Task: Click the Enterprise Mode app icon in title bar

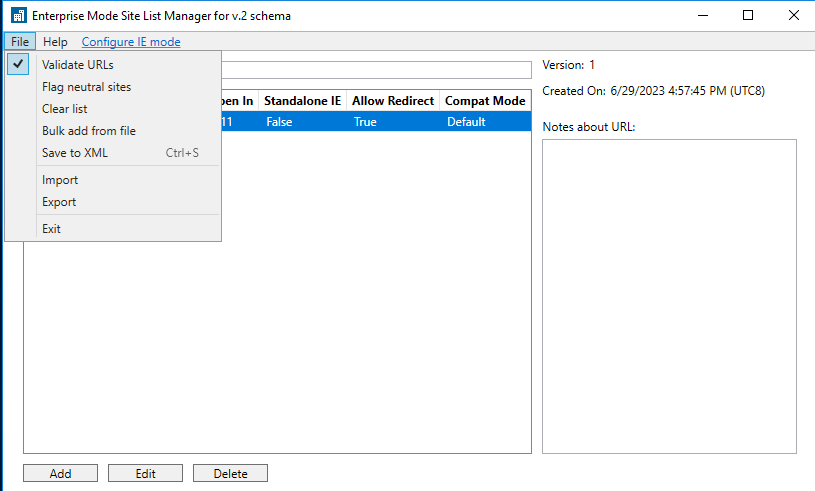Action: pyautogui.click(x=19, y=16)
